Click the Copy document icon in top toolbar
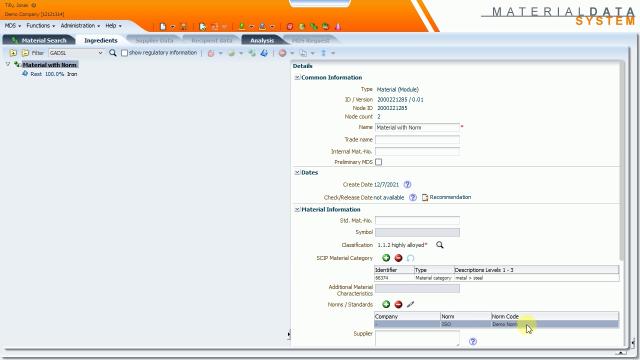The image size is (640, 360). 202,27
